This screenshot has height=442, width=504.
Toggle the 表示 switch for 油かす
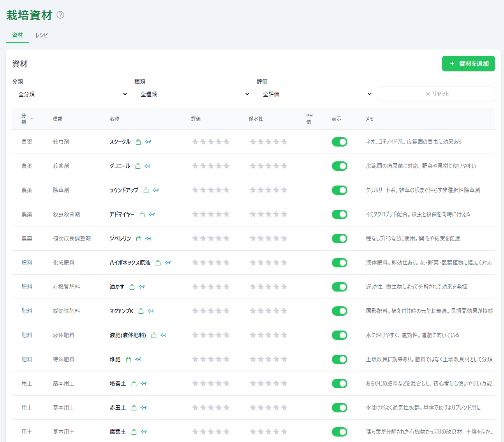[340, 287]
